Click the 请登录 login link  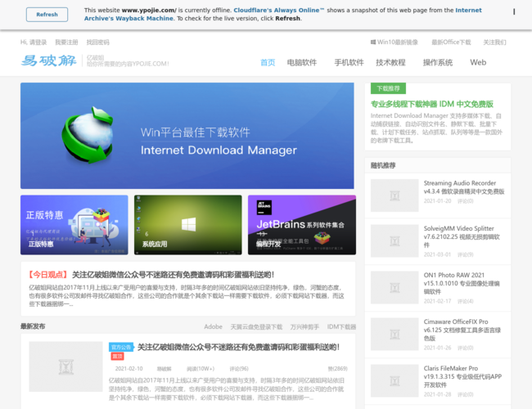(x=38, y=42)
